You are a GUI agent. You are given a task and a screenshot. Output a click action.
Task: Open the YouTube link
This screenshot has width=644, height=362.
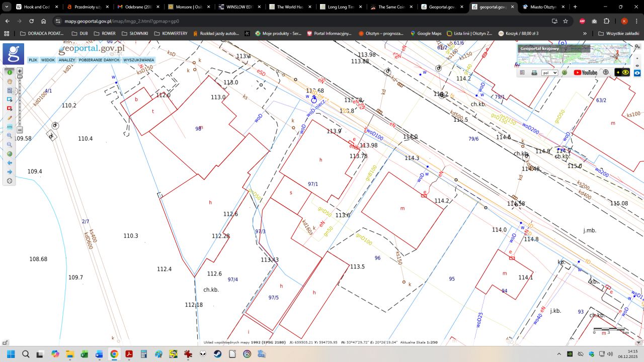click(586, 72)
